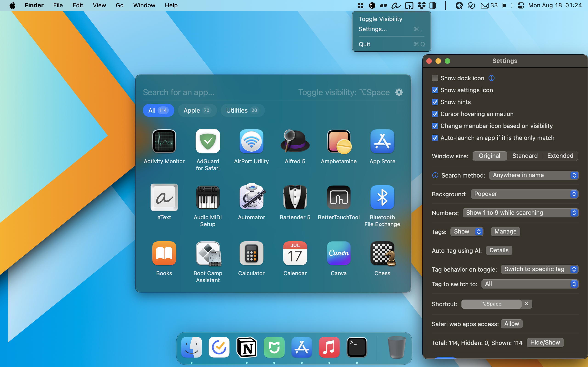Click the Bartender 5 app icon
The height and width of the screenshot is (367, 588).
click(295, 197)
